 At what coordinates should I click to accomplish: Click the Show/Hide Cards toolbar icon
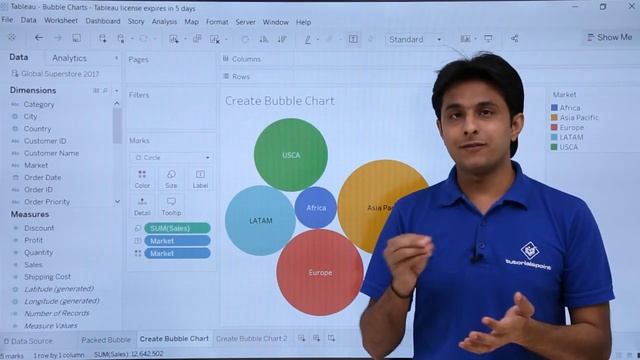point(465,39)
